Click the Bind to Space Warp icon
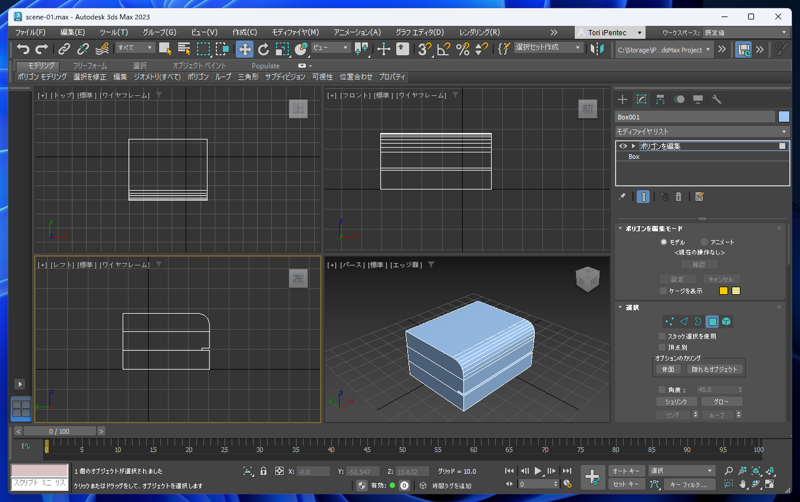Image resolution: width=800 pixels, height=502 pixels. tap(102, 49)
